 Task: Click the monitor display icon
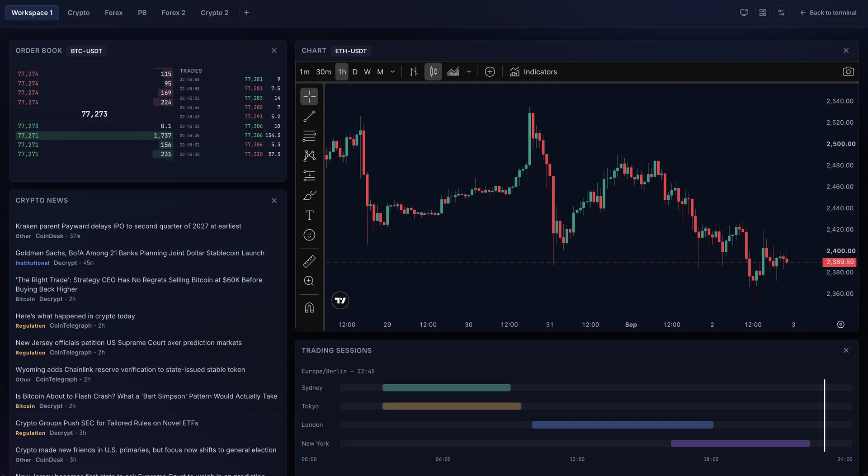(x=744, y=13)
